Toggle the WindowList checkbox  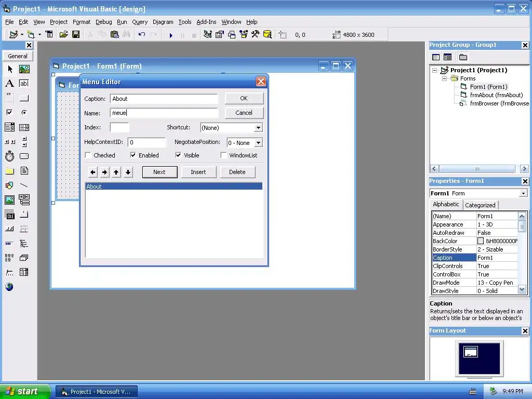[x=223, y=155]
